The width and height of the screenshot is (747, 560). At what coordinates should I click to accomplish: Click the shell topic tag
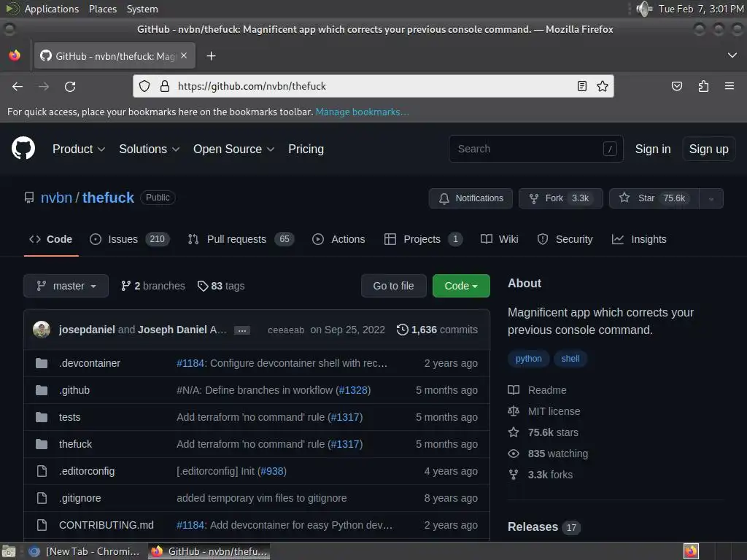pyautogui.click(x=570, y=359)
